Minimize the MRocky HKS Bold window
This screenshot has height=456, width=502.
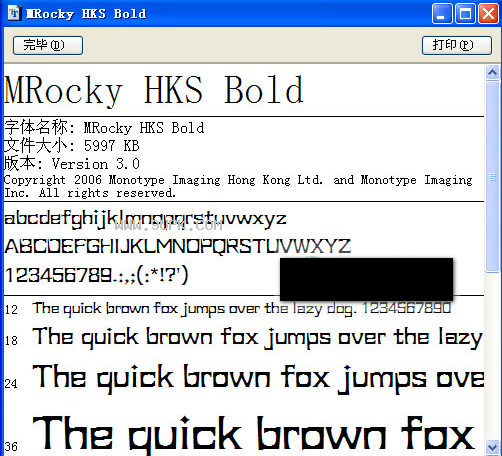(x=442, y=14)
